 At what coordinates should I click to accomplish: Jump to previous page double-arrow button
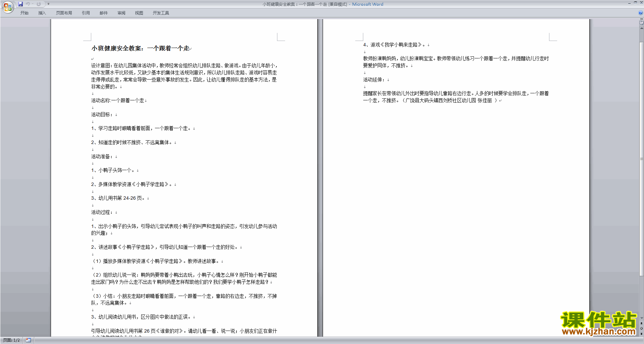[641, 323]
